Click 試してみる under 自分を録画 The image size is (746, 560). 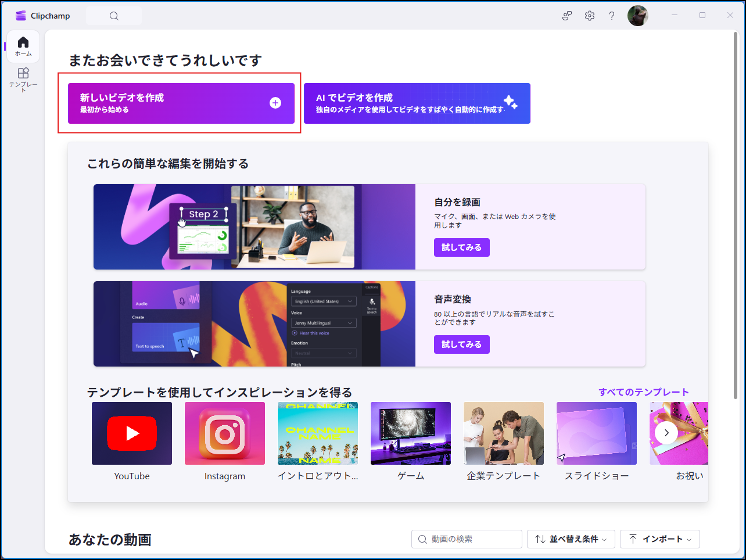[462, 247]
